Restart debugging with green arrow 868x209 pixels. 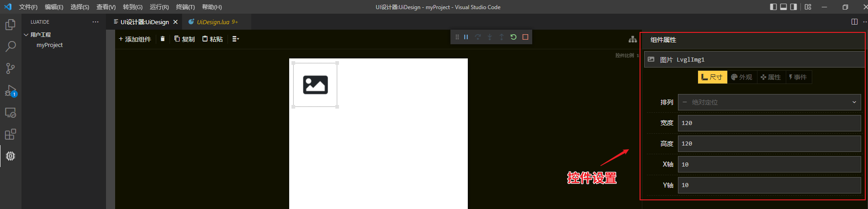click(513, 37)
